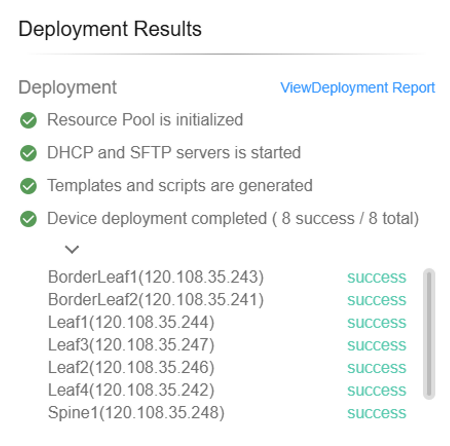The height and width of the screenshot is (446, 450).
Task: Click the green check beside Resource Pool is initialized
Action: [28, 120]
